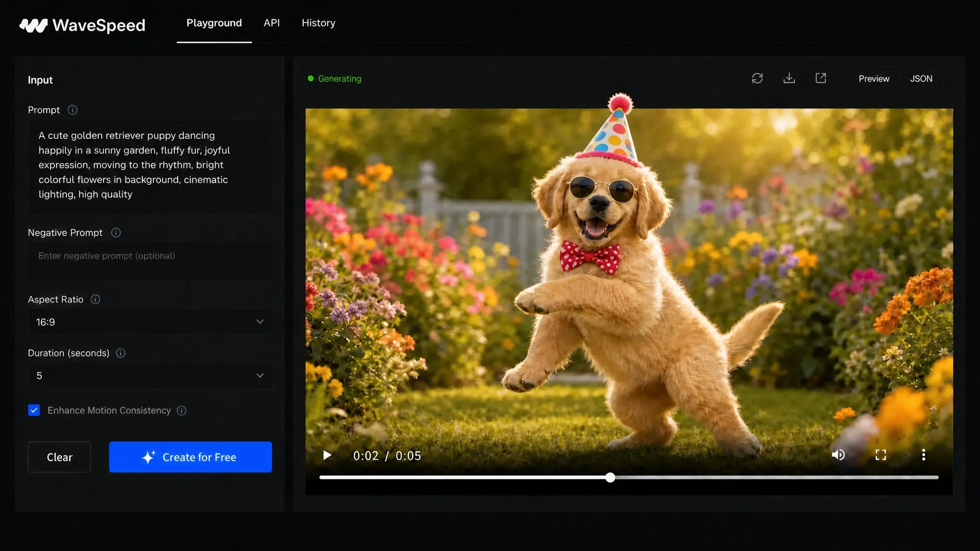Select the JSON view tab
Viewport: 980px width, 551px height.
pyautogui.click(x=921, y=78)
